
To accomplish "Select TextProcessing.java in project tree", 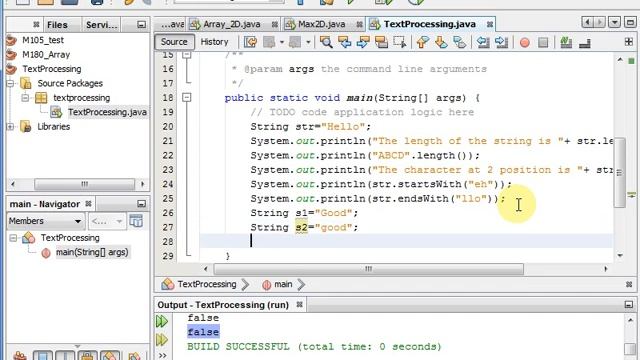I will pos(107,112).
